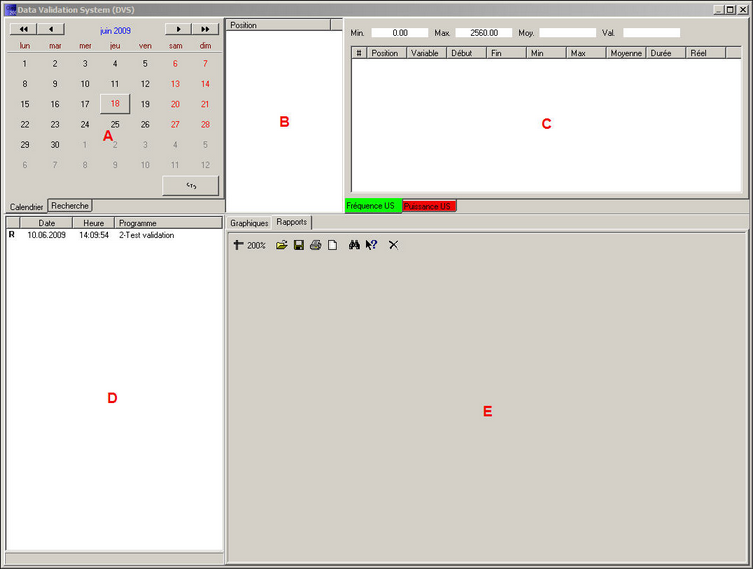753x569 pixels.
Task: Click Position header in left list panel
Action: pyautogui.click(x=278, y=25)
